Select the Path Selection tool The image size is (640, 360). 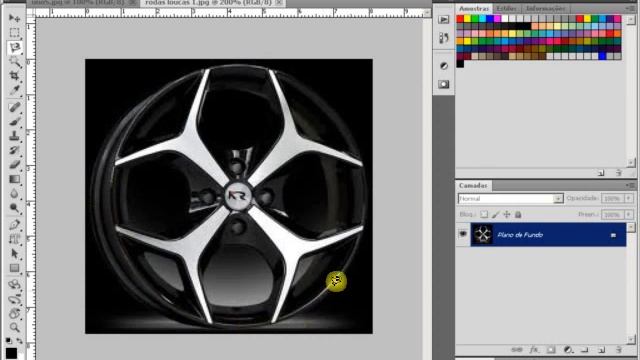point(14,253)
